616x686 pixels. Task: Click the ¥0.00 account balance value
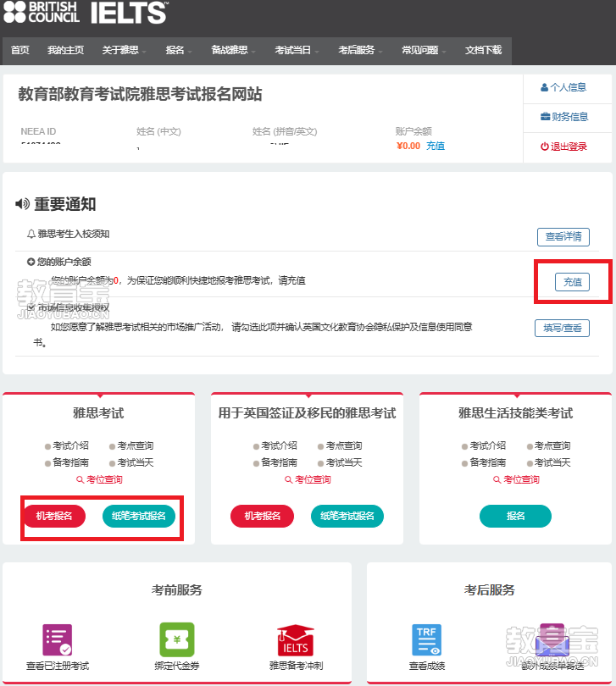point(408,146)
